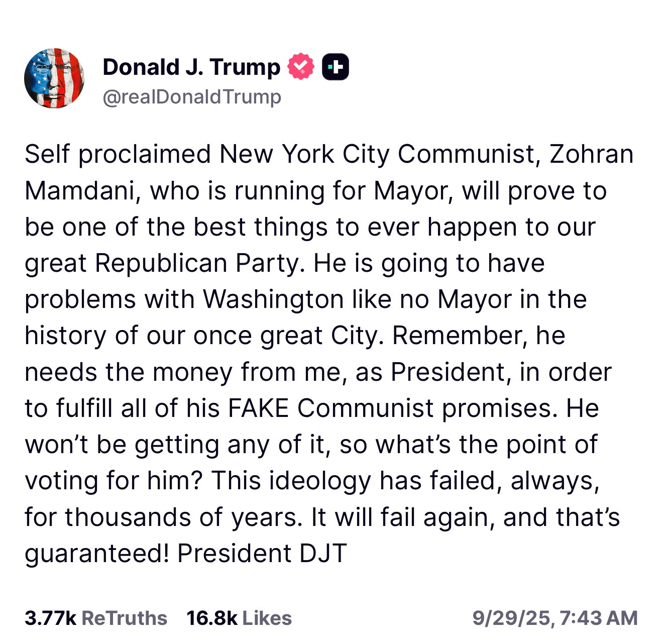Open the Donald J. Trump display name
Image resolution: width=663 pixels, height=644 pixels.
[191, 67]
